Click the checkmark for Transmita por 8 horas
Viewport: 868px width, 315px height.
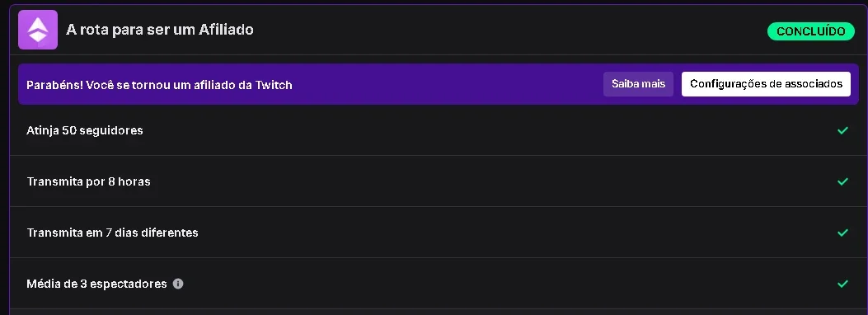point(842,181)
